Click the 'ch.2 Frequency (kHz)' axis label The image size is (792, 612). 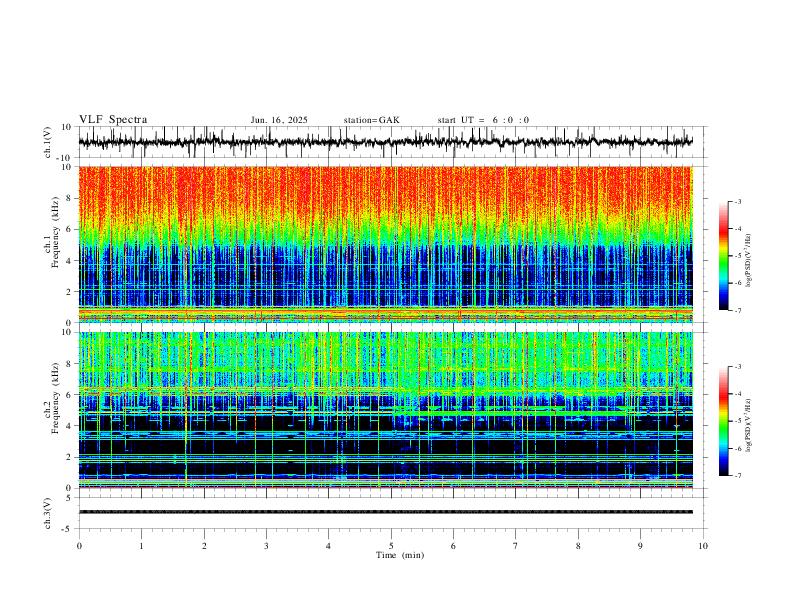pyautogui.click(x=51, y=398)
